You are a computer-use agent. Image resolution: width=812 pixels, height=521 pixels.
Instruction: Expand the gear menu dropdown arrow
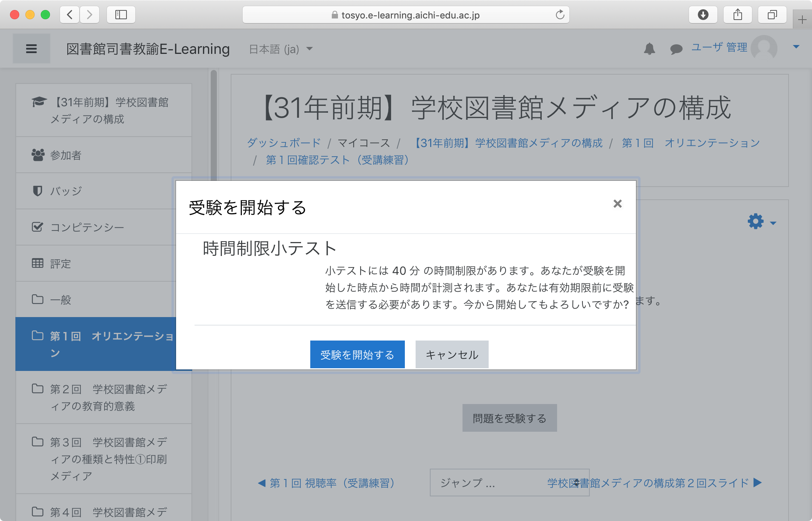773,223
